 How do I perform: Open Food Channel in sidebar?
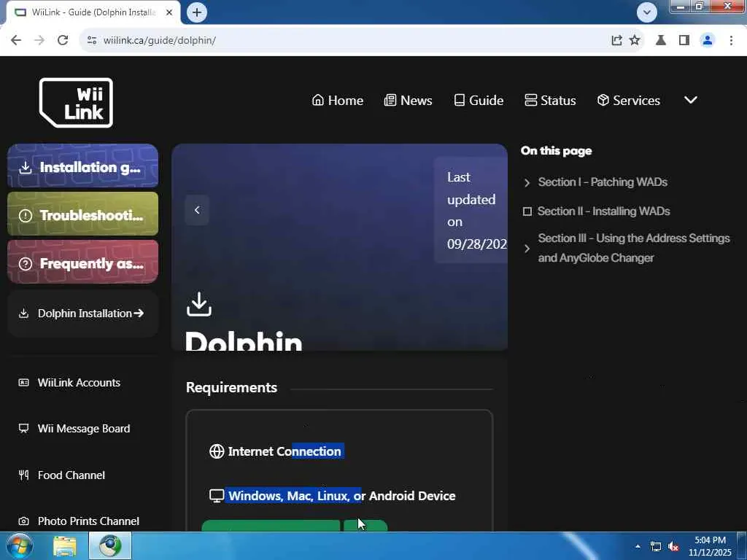(x=62, y=475)
